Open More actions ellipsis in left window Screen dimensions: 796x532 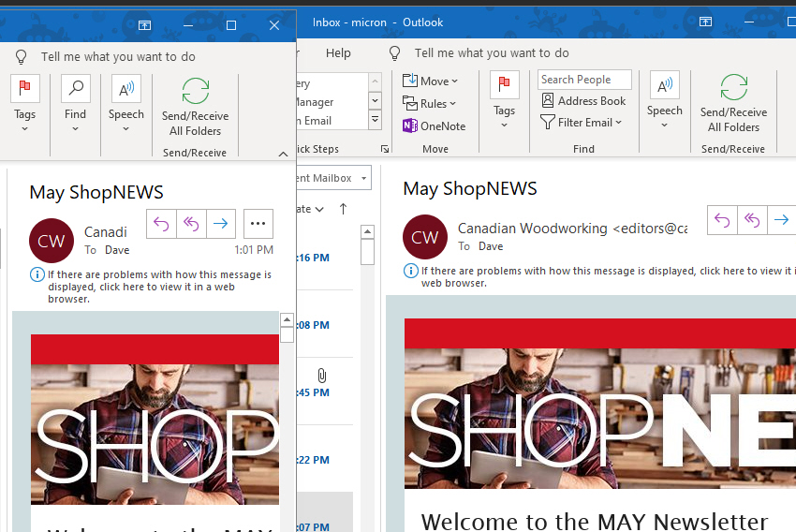tap(258, 223)
